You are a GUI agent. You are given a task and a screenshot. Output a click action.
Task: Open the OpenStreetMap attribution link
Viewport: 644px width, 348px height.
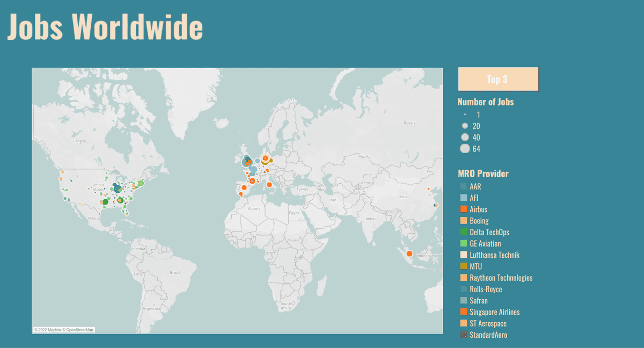coord(79,330)
